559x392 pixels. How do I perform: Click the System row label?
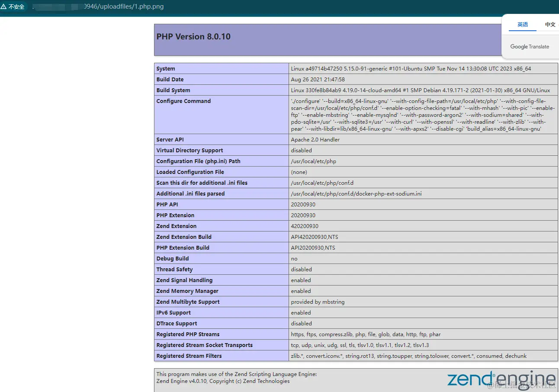pos(166,69)
